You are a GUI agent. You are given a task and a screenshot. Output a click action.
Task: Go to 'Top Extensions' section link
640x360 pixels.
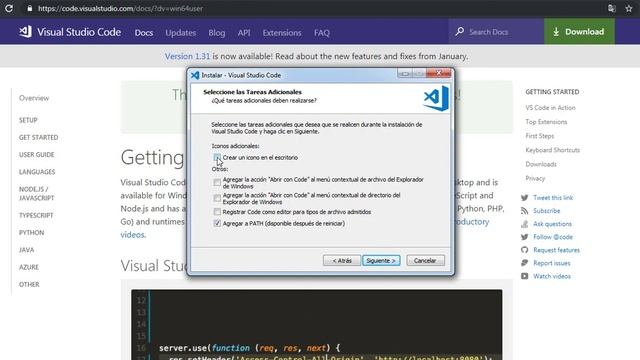point(546,122)
